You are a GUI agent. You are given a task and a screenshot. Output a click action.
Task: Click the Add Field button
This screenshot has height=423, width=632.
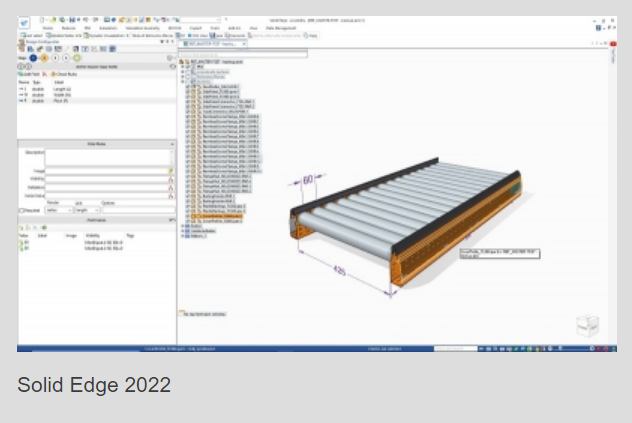(30, 74)
